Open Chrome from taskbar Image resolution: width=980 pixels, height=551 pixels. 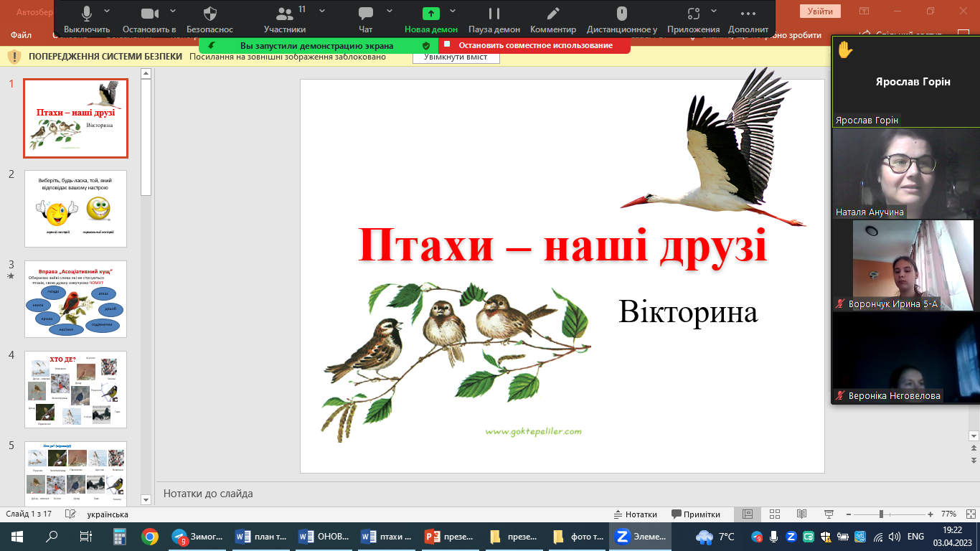click(x=149, y=537)
